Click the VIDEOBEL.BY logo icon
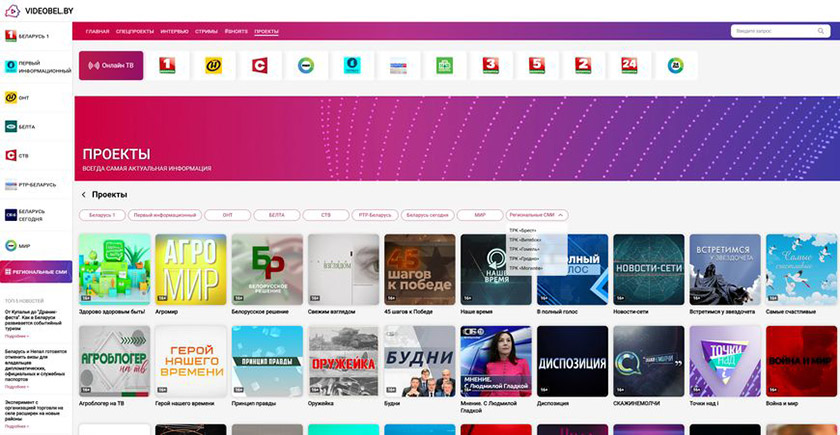The height and width of the screenshot is (435, 840). click(x=11, y=10)
